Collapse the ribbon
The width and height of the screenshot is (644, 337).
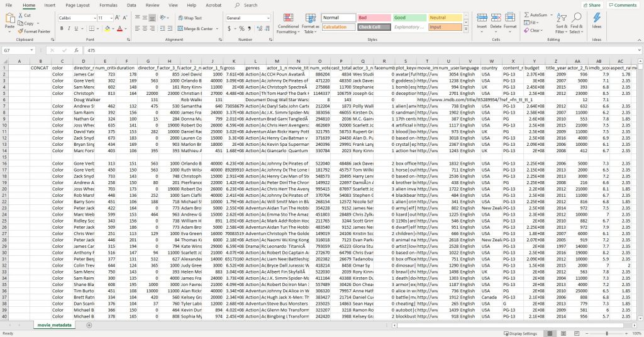[640, 40]
